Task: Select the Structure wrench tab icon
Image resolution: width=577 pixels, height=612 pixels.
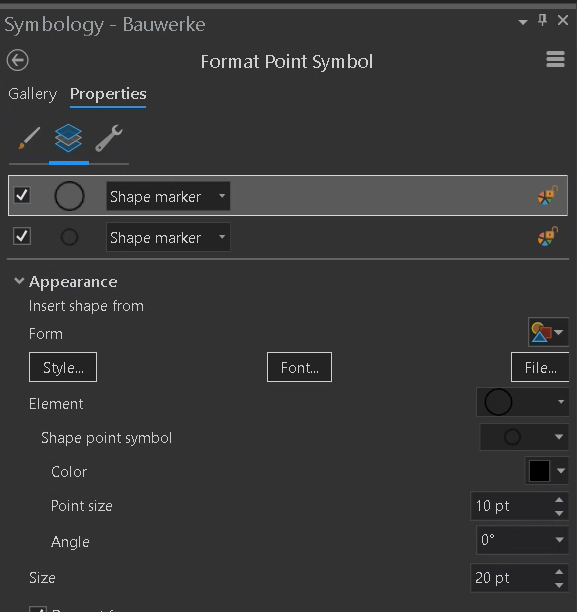Action: pyautogui.click(x=109, y=138)
